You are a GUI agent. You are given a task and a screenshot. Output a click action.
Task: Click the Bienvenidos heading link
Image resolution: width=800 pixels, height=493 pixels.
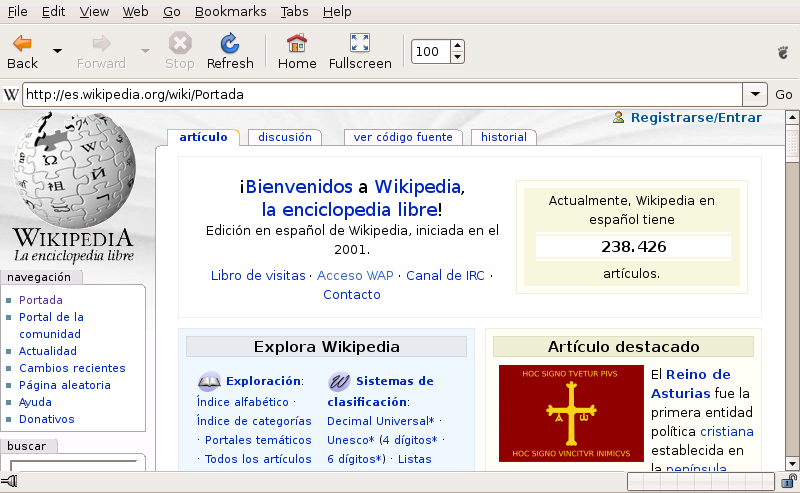[x=299, y=187]
